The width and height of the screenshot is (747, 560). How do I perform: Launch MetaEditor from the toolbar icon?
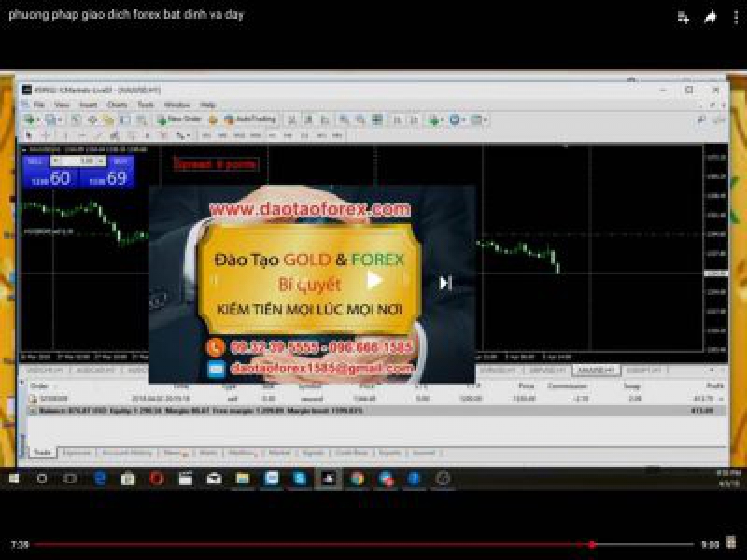213,119
